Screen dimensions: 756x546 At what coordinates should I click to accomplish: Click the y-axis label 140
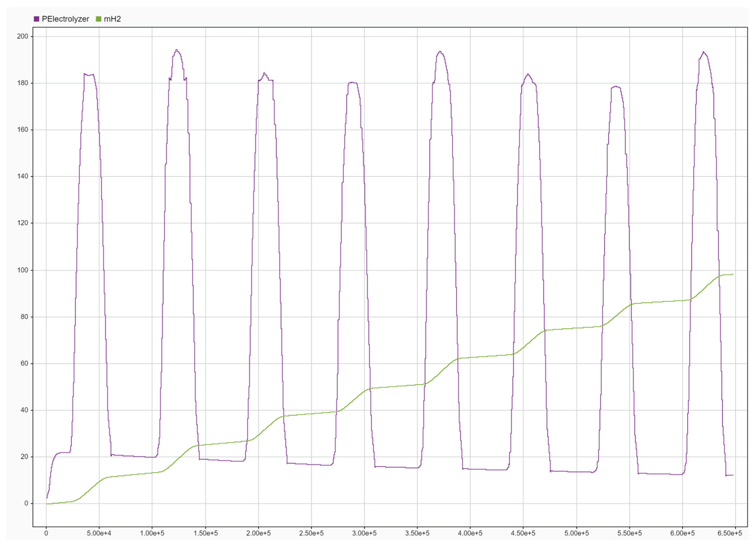point(23,176)
